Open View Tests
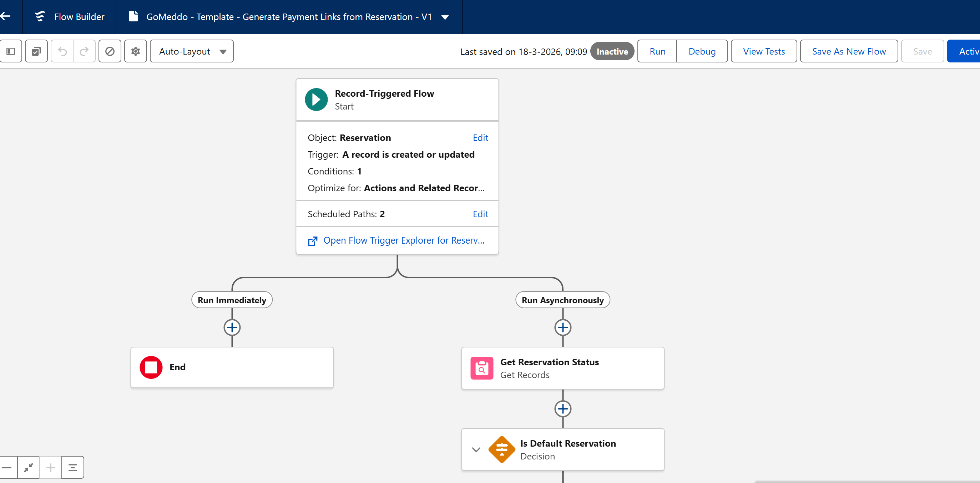980x483 pixels. tap(763, 51)
